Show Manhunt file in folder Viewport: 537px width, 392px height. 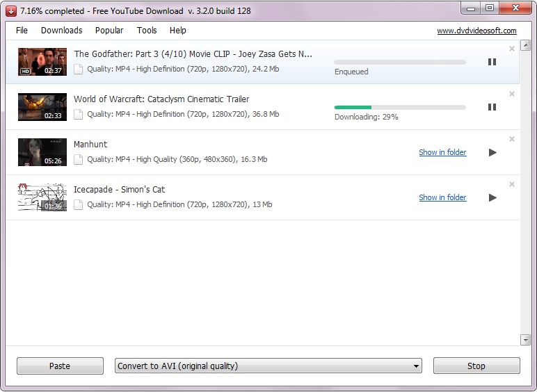pos(442,152)
